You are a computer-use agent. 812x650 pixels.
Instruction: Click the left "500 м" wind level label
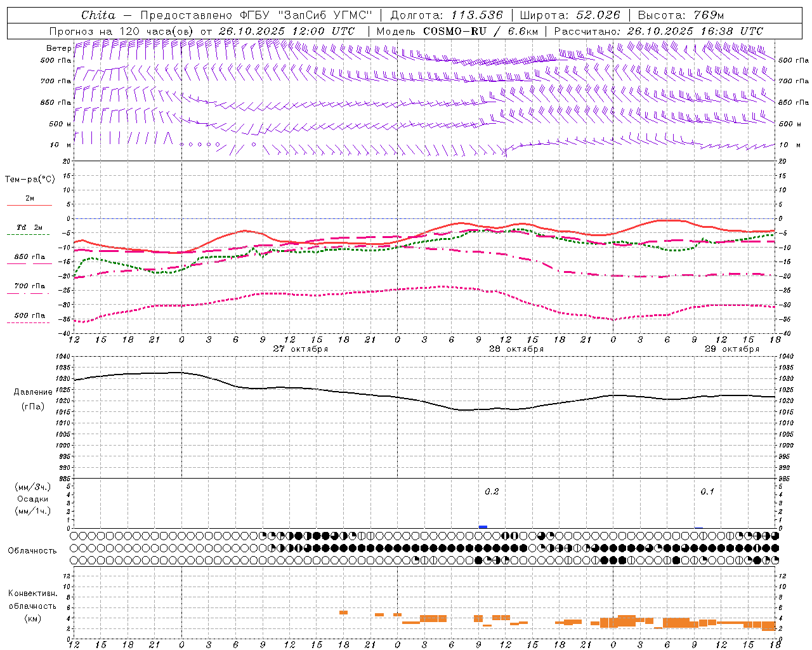click(60, 124)
